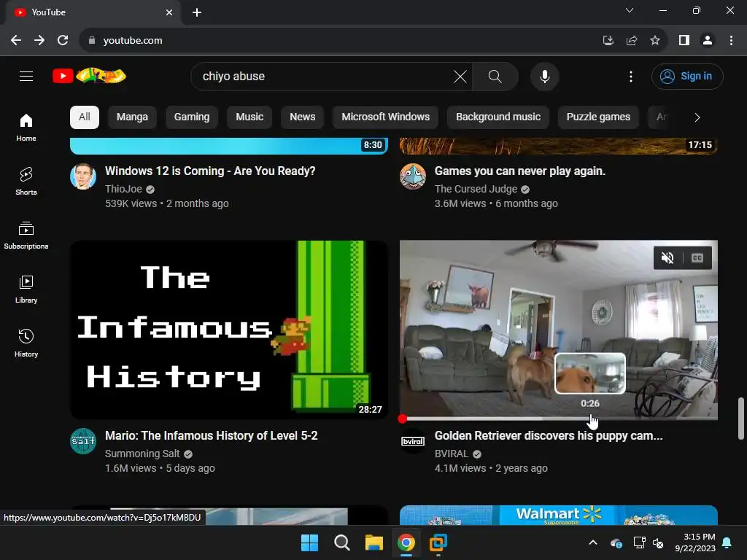747x560 pixels.
Task: Seek in the Golden Retriever preview progress bar
Action: pyautogui.click(x=559, y=419)
